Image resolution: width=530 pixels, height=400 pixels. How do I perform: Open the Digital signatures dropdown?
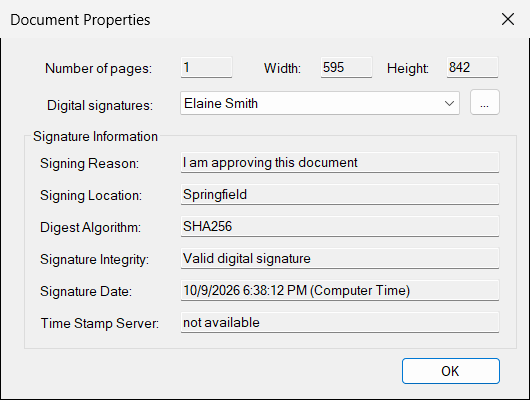[x=320, y=103]
